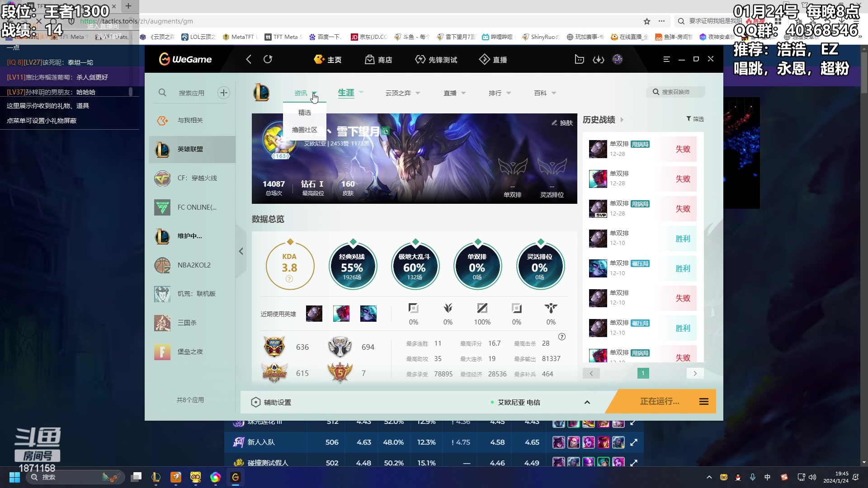Open the 筛选 match filter
The height and width of the screenshot is (488, 868).
(x=695, y=119)
